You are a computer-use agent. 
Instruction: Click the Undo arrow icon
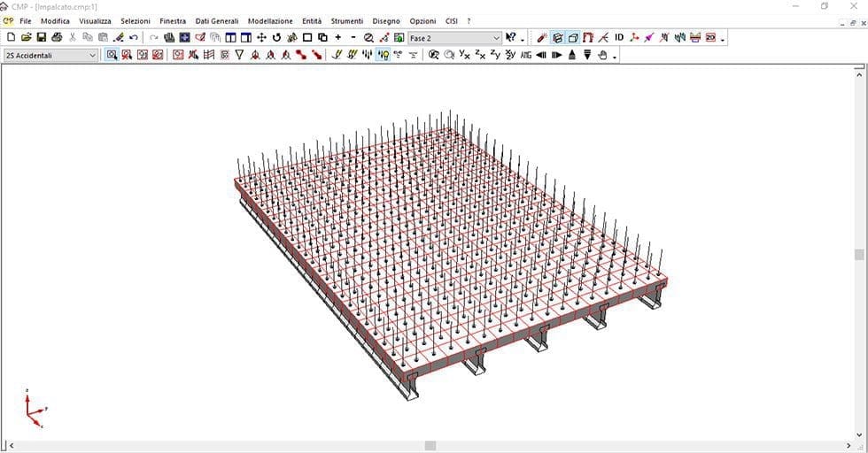coord(133,38)
